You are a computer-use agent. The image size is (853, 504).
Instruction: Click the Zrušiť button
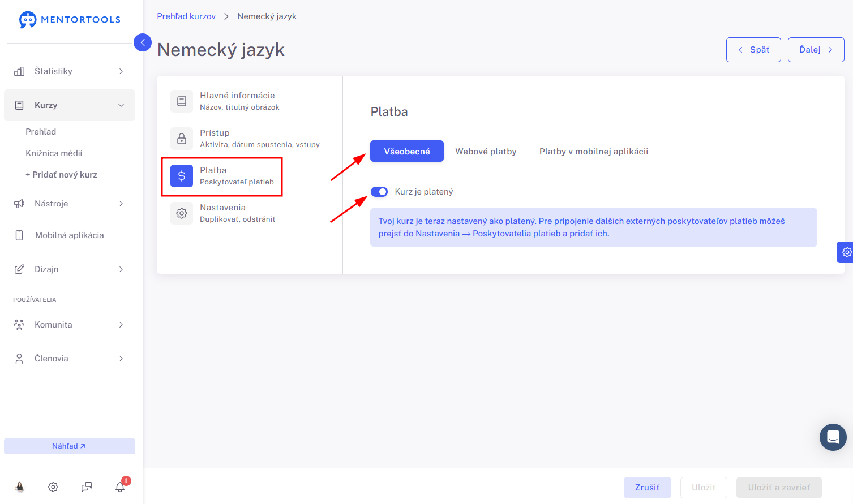648,488
